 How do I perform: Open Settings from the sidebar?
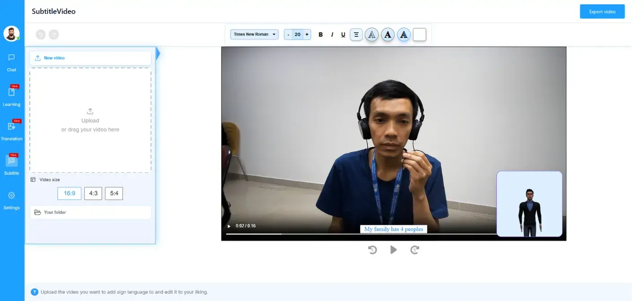point(12,201)
